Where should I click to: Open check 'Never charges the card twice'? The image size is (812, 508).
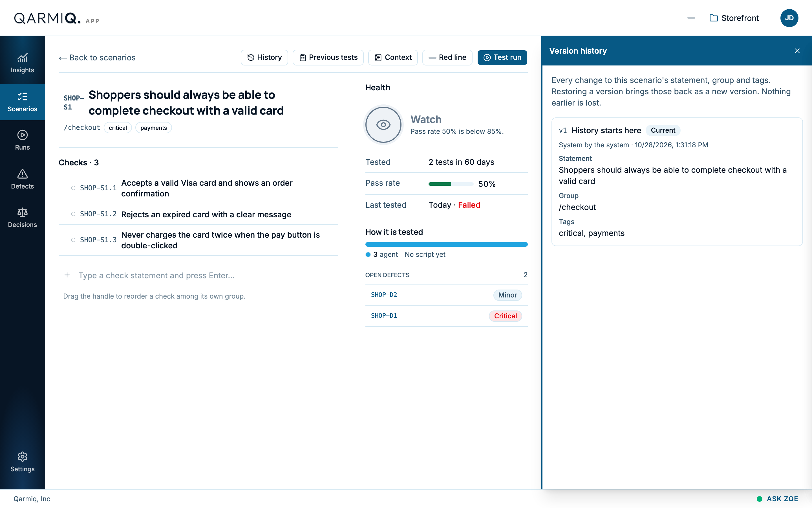pyautogui.click(x=220, y=240)
